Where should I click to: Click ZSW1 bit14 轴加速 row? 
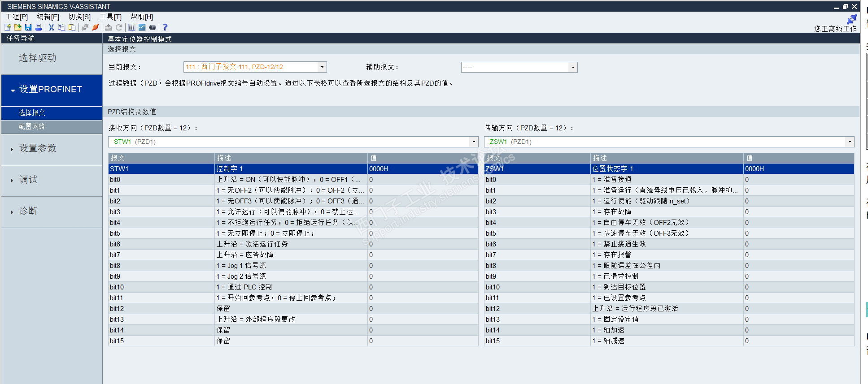point(669,330)
